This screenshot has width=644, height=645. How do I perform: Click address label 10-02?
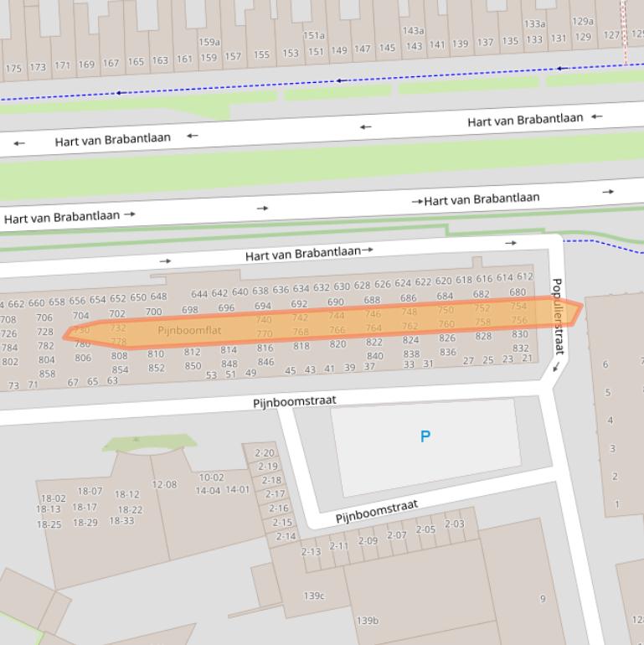pos(211,478)
